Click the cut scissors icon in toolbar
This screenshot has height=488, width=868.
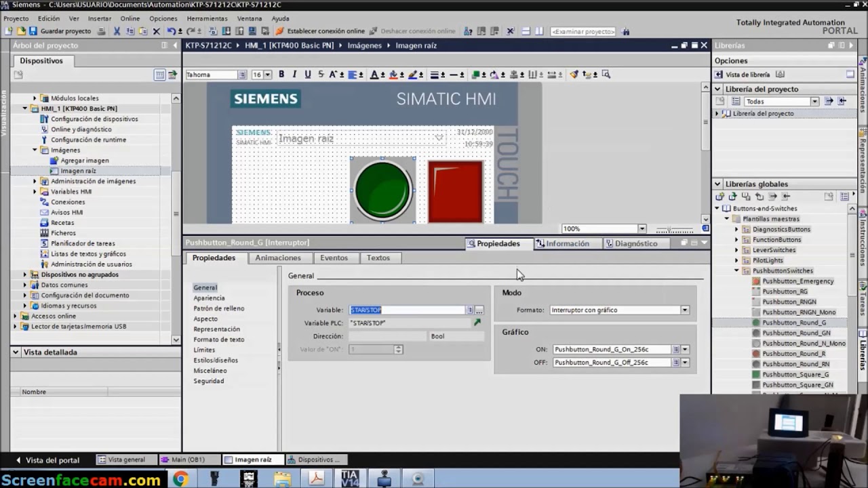coord(117,31)
